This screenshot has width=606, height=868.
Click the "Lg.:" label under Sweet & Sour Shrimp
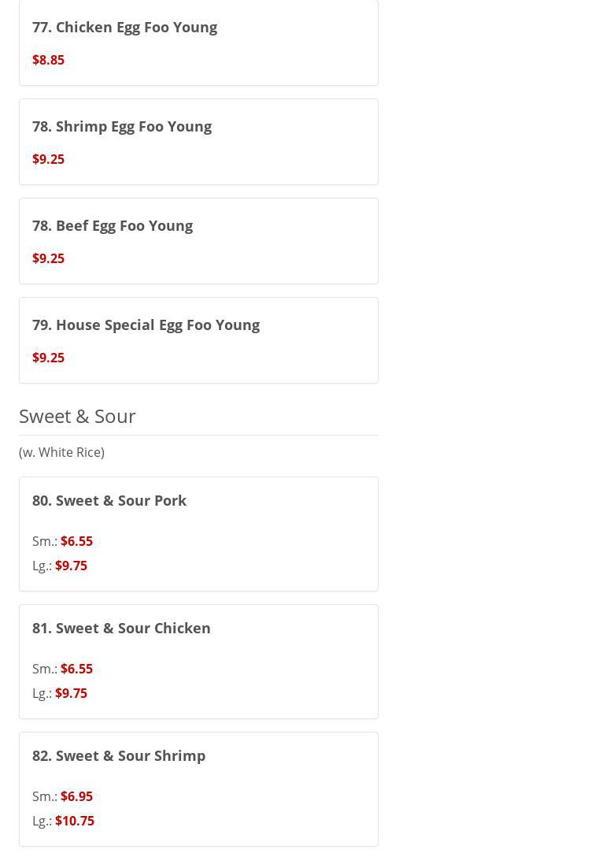click(42, 821)
